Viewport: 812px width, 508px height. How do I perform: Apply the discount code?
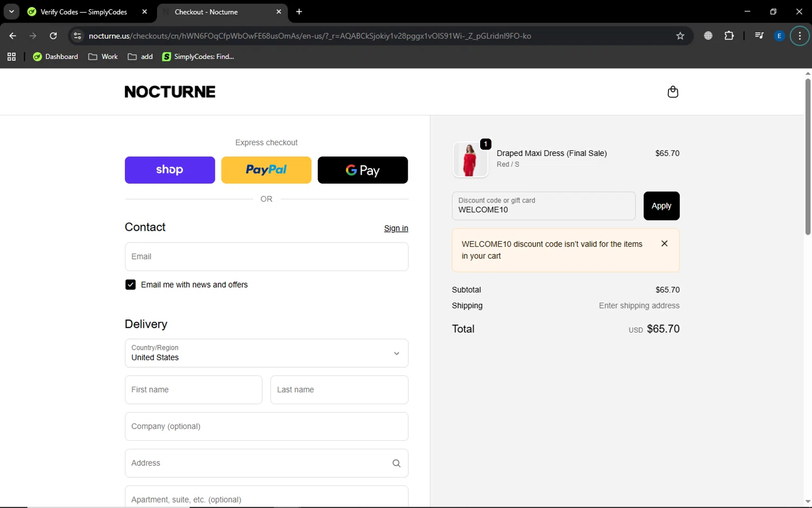(662, 206)
